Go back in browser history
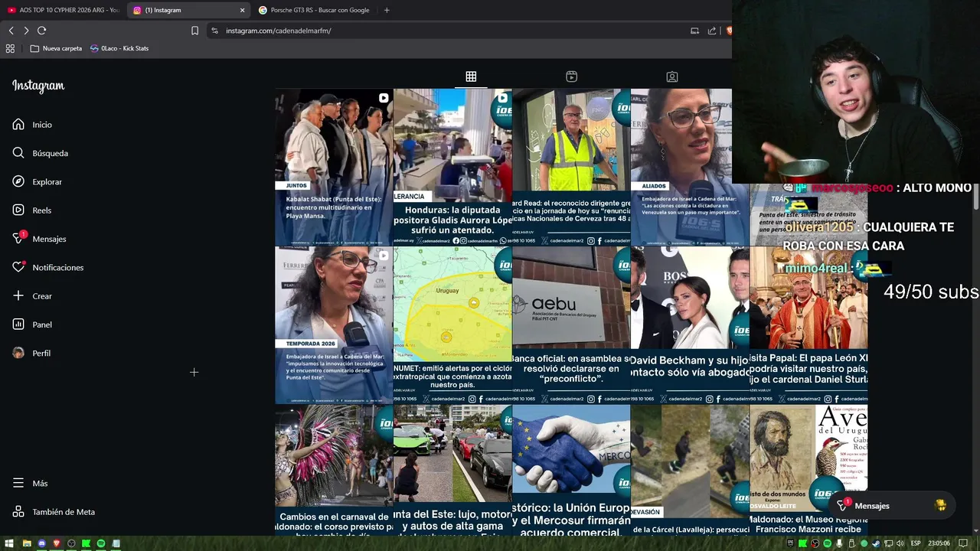This screenshot has height=551, width=980. coord(11,31)
